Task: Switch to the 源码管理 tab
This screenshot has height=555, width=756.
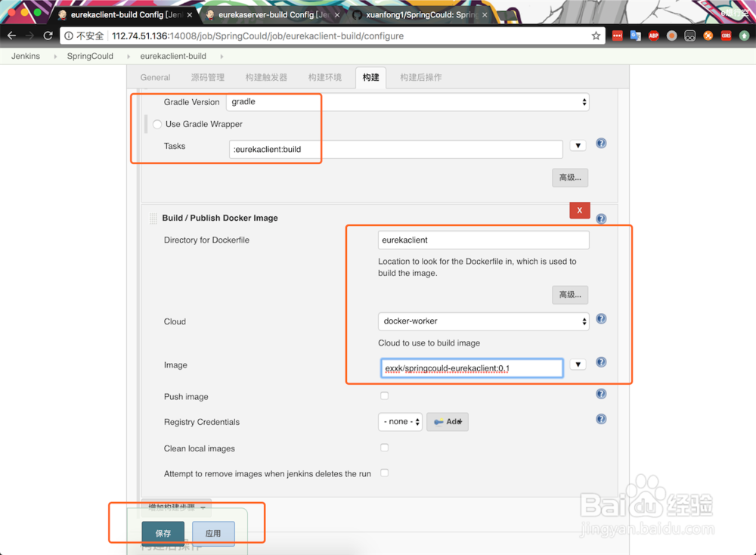Action: point(208,78)
